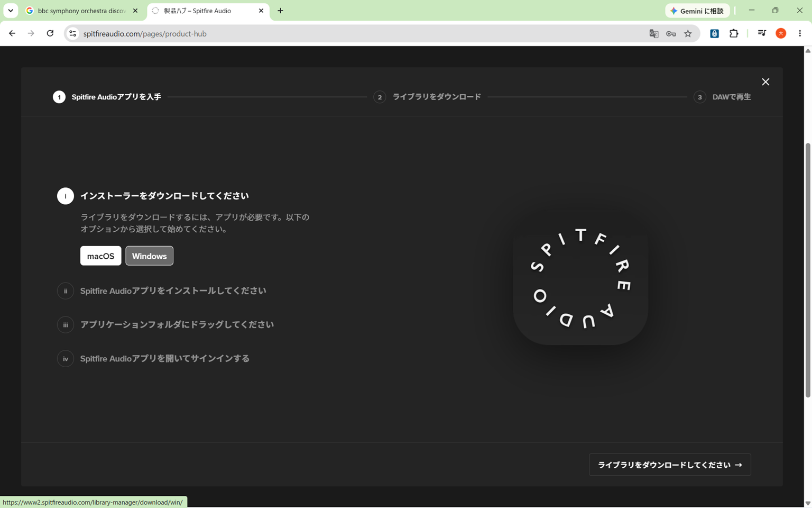The height and width of the screenshot is (508, 812).
Task: Click the orange profile avatar icon
Action: click(781, 33)
